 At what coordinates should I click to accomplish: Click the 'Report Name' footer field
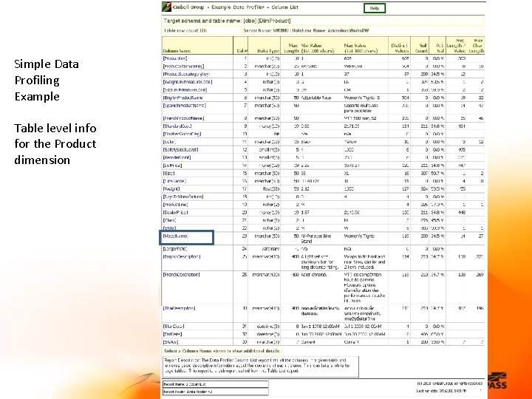tap(216, 384)
